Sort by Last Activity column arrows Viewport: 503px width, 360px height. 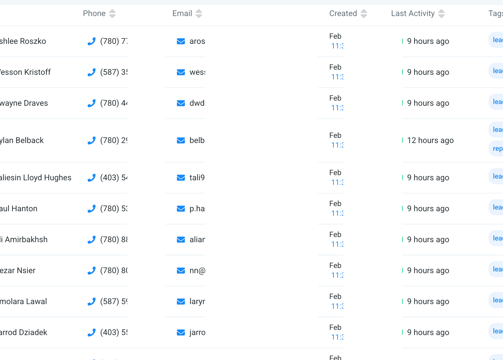click(441, 14)
